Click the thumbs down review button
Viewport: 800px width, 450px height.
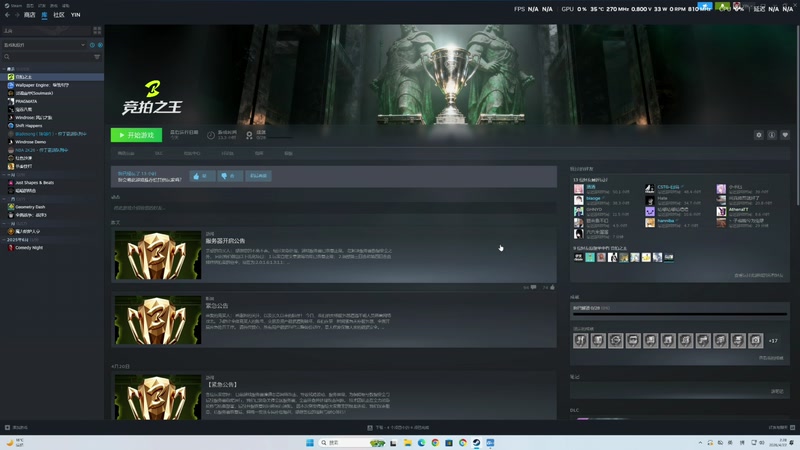(230, 176)
